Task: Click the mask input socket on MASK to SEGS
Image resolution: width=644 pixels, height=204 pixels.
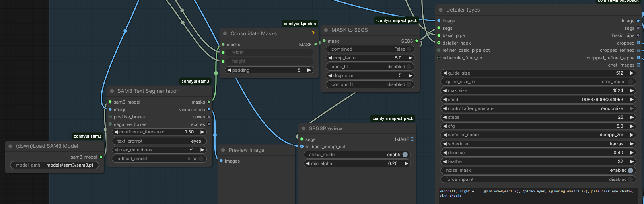Action: click(324, 41)
